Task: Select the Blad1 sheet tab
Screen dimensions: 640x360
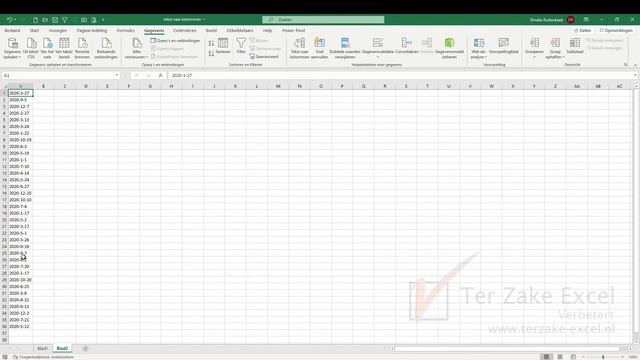Action: pos(43,349)
